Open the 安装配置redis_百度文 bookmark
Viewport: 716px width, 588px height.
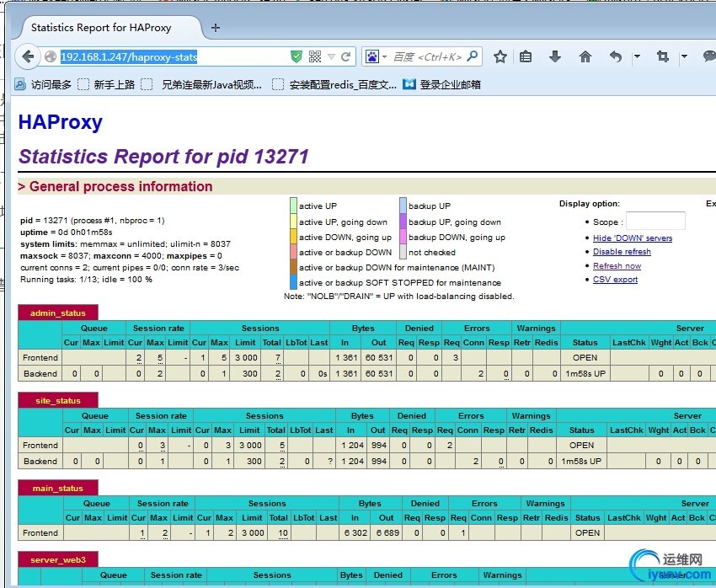click(334, 84)
